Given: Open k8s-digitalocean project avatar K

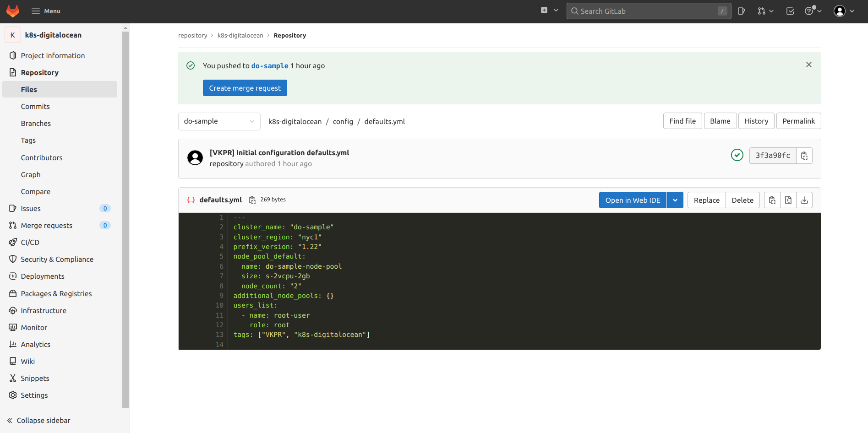Looking at the screenshot, I should 13,35.
